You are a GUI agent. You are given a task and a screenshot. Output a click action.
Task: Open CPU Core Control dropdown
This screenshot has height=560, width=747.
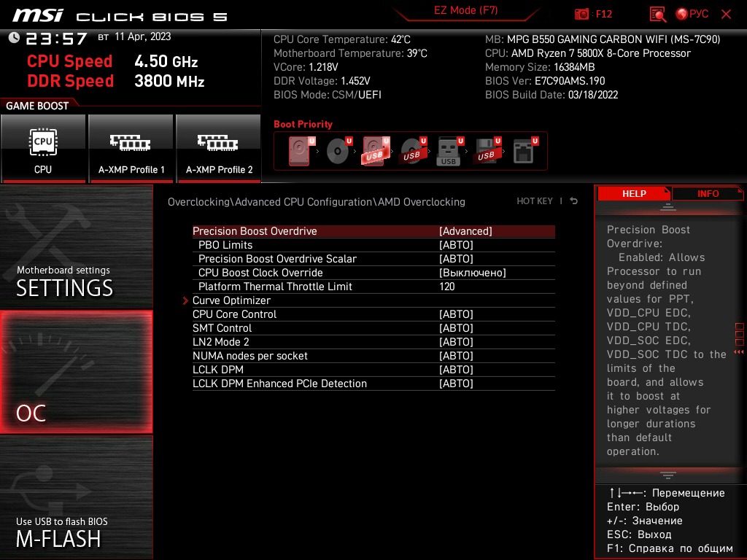coord(373,314)
